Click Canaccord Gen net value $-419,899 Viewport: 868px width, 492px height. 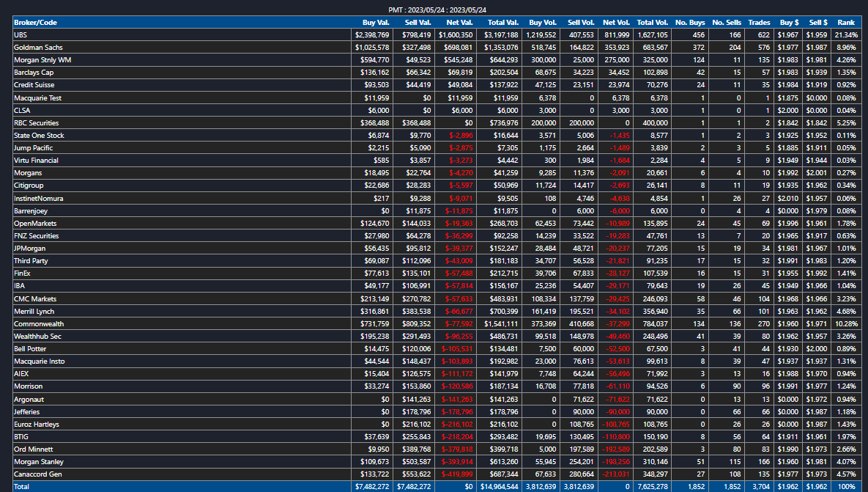(457, 474)
